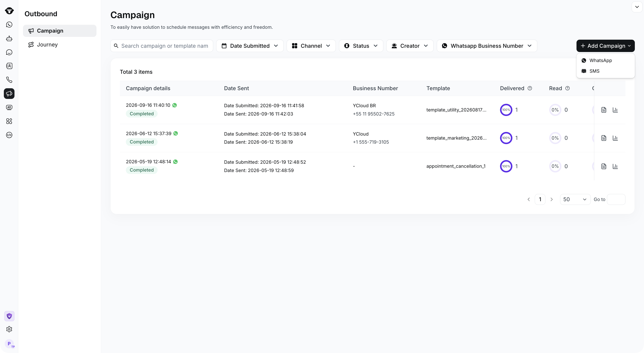Expand Channel filter dropdown

click(311, 46)
